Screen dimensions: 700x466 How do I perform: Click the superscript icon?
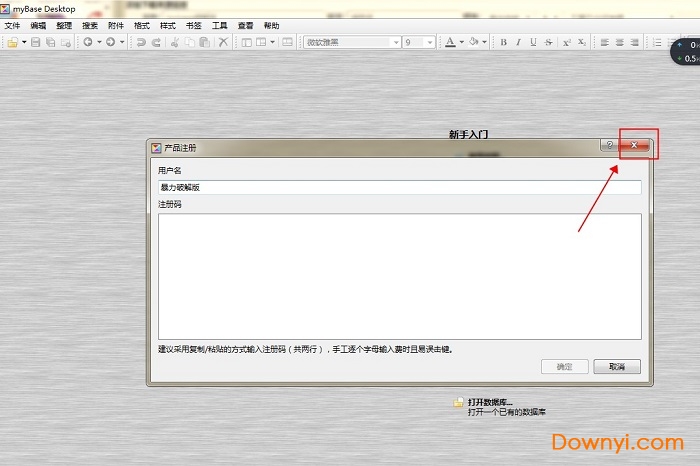[566, 42]
